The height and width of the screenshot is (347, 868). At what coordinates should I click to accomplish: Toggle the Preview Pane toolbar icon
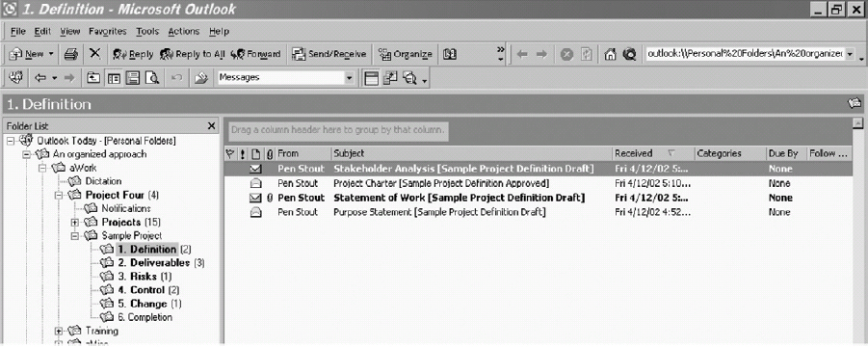[x=132, y=78]
